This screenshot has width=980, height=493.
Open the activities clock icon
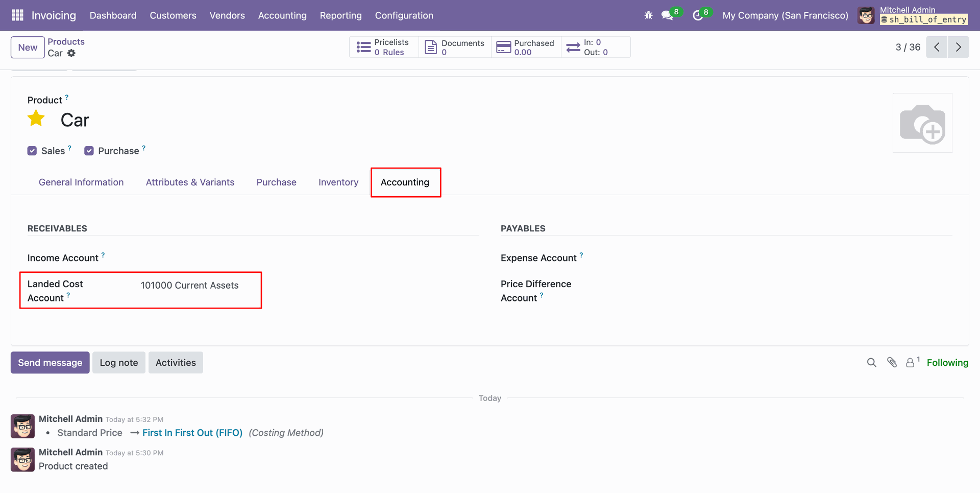tap(698, 15)
